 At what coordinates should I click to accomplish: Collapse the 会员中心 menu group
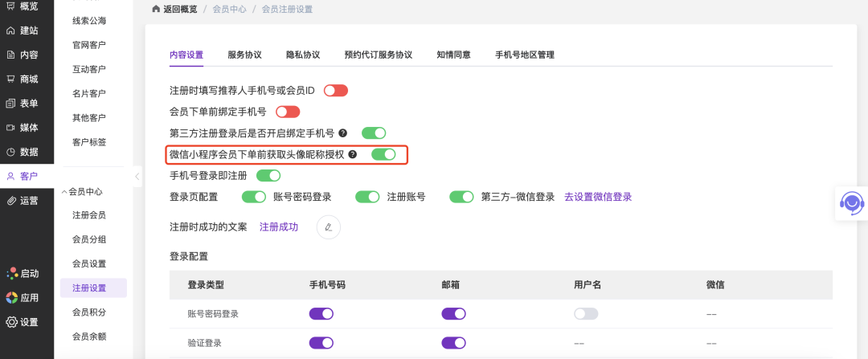pyautogui.click(x=64, y=192)
